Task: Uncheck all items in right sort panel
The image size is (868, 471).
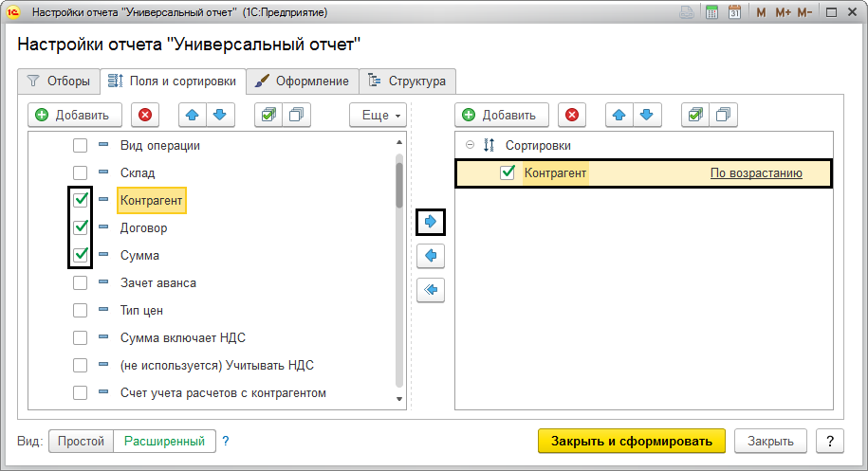Action: tap(723, 115)
